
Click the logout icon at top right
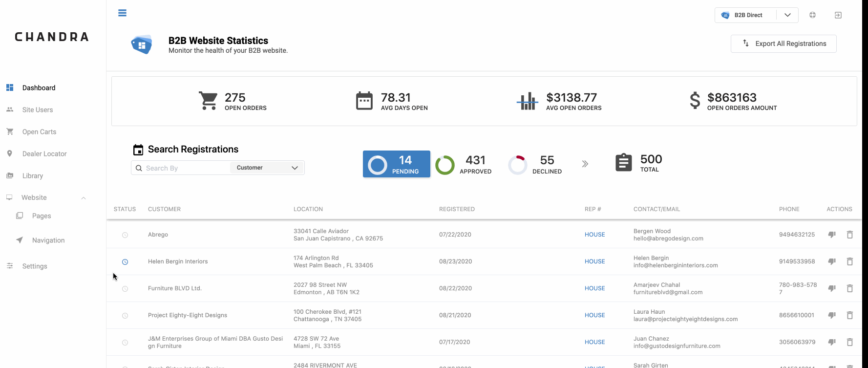(x=838, y=15)
